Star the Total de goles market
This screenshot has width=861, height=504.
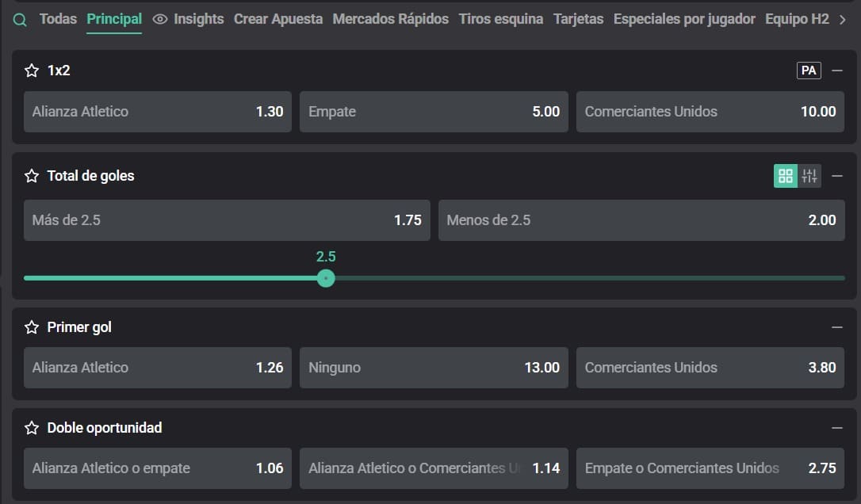click(32, 176)
